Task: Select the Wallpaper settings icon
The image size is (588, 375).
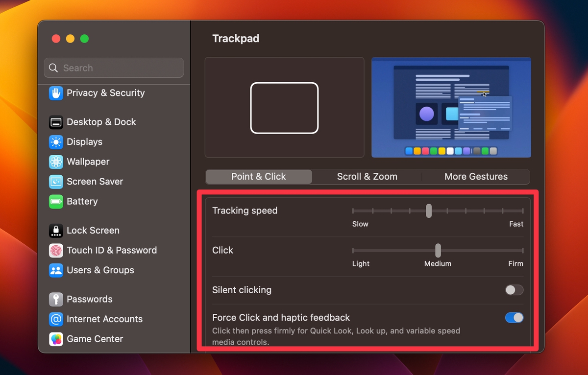Action: [55, 162]
